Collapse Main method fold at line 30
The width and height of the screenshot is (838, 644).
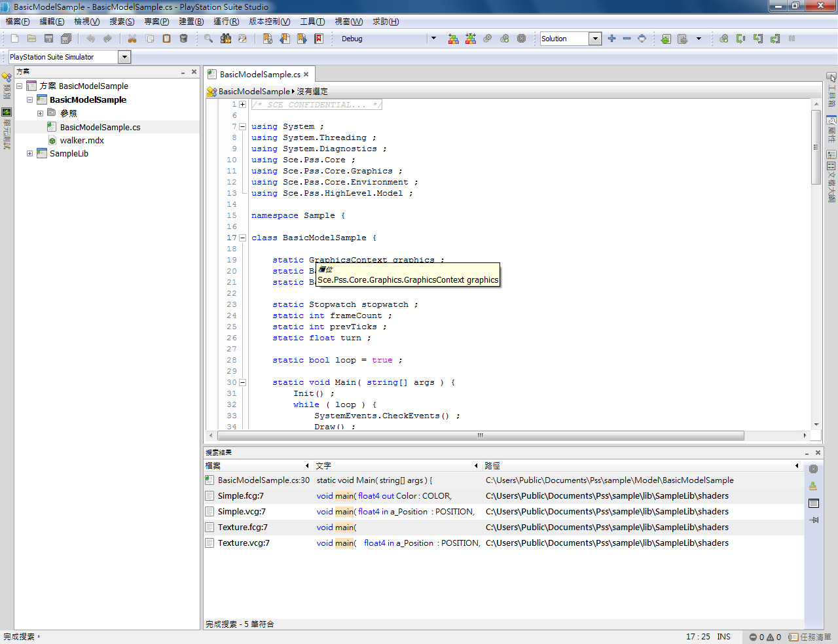click(242, 382)
